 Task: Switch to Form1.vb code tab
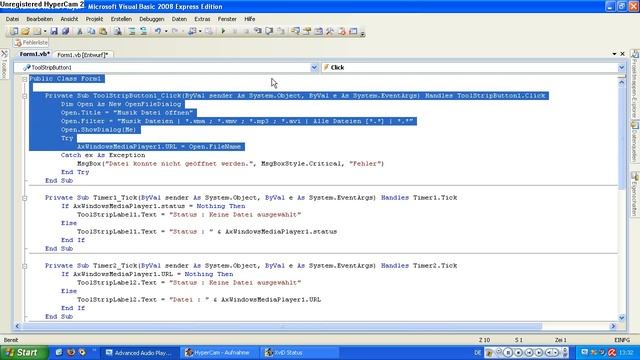click(x=34, y=54)
